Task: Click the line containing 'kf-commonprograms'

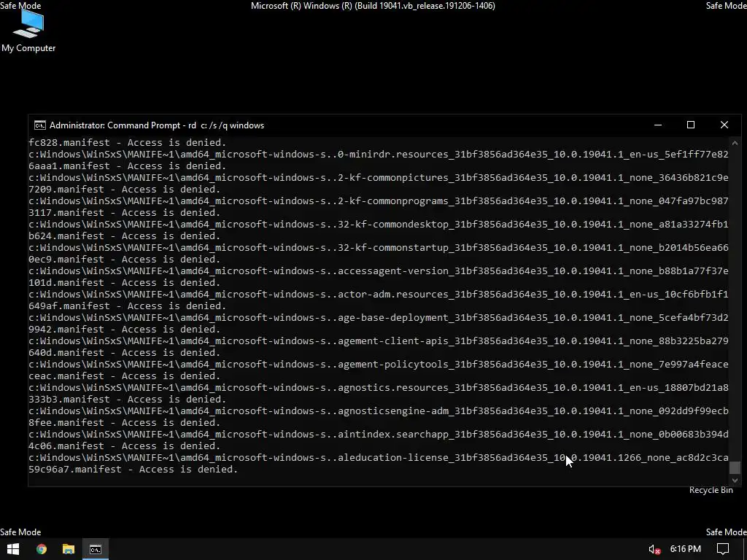Action: coord(379,201)
